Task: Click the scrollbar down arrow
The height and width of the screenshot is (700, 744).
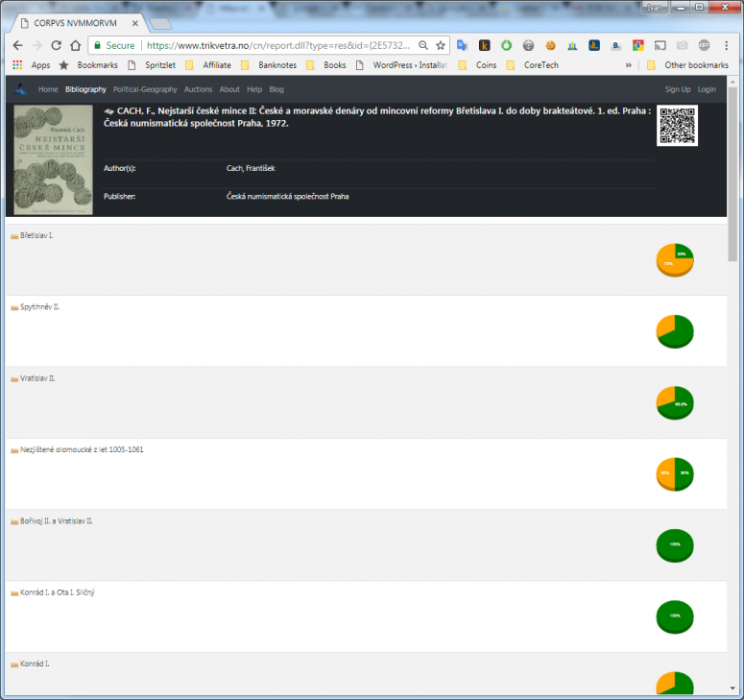Action: (732, 688)
